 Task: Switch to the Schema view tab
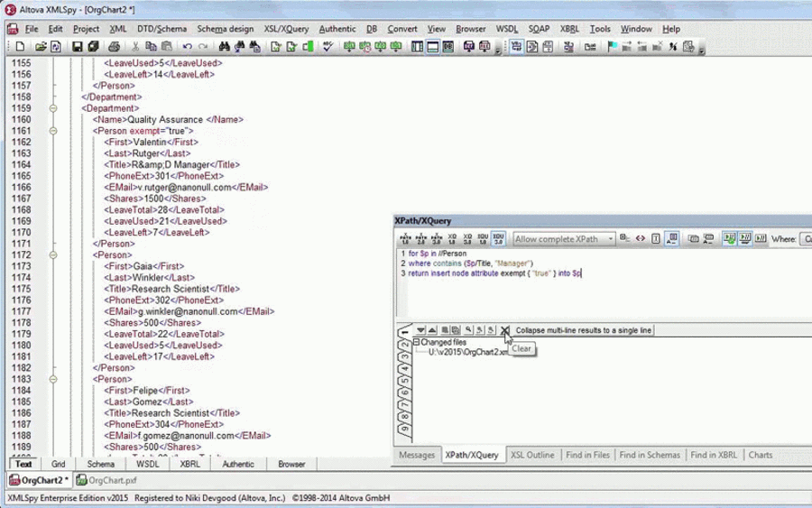pos(100,464)
